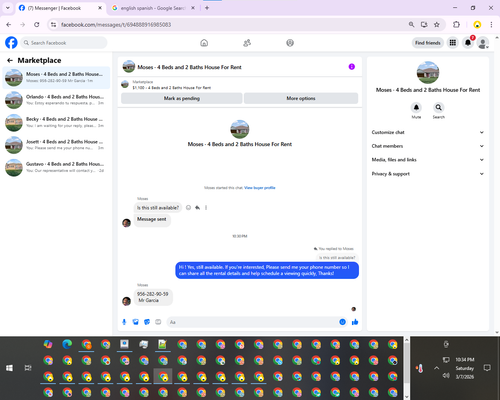Reply to 'Is this still available?' message
Image resolution: width=500 pixels, height=400 pixels.
pyautogui.click(x=197, y=208)
